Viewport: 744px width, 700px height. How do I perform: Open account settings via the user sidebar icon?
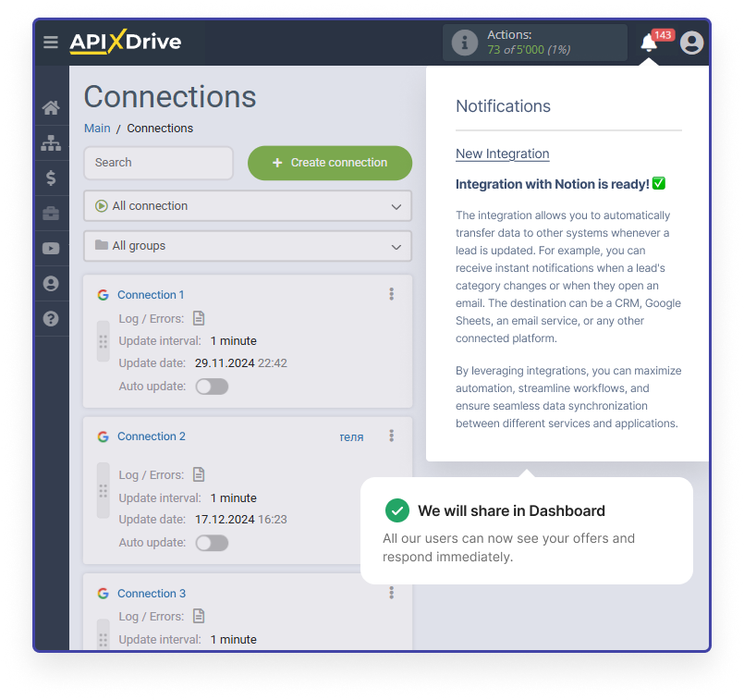point(52,284)
